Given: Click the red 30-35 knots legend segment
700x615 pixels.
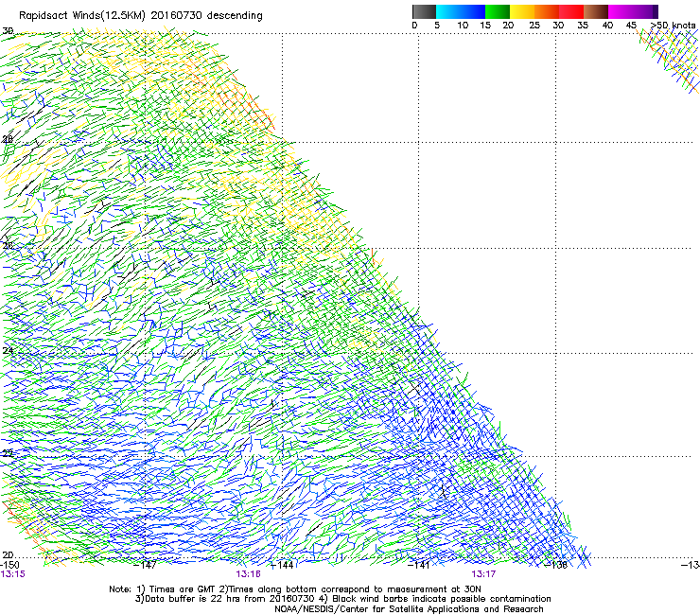Looking at the screenshot, I should [571, 11].
